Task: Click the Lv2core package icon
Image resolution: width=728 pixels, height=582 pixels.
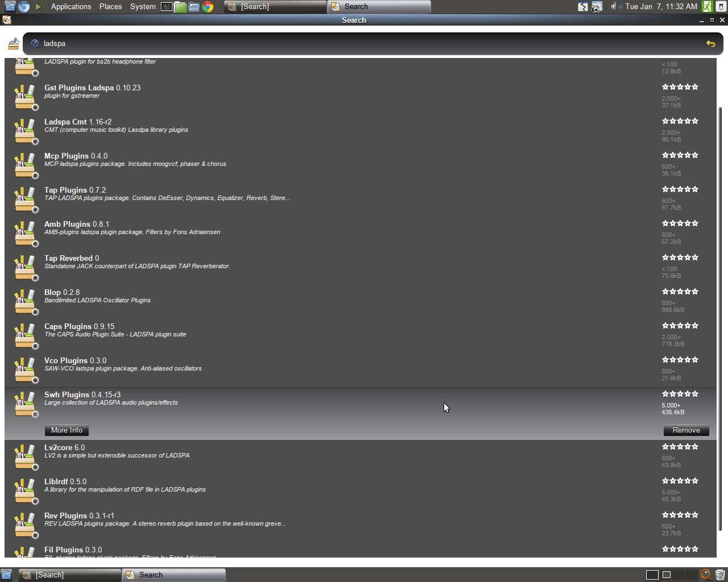Action: pyautogui.click(x=26, y=456)
